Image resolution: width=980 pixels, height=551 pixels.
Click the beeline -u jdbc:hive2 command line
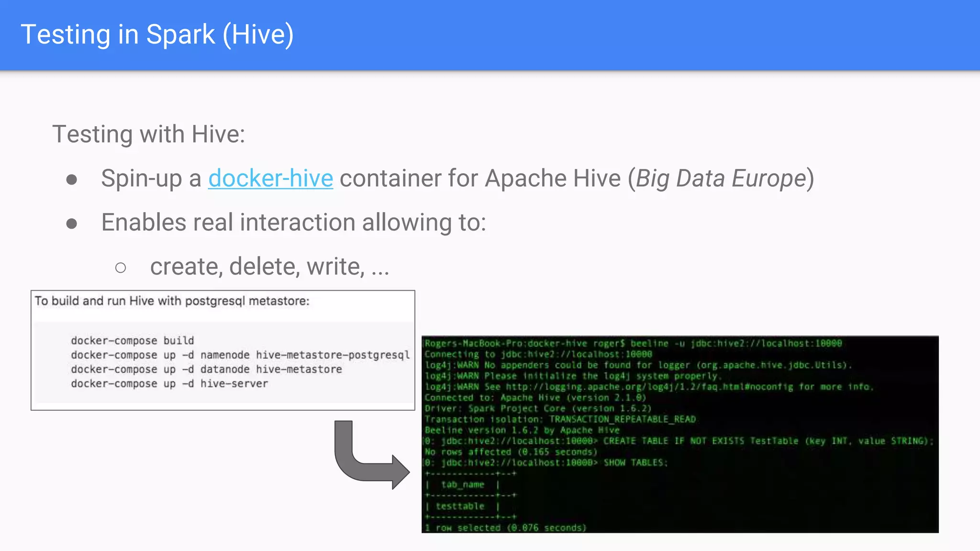pos(633,343)
